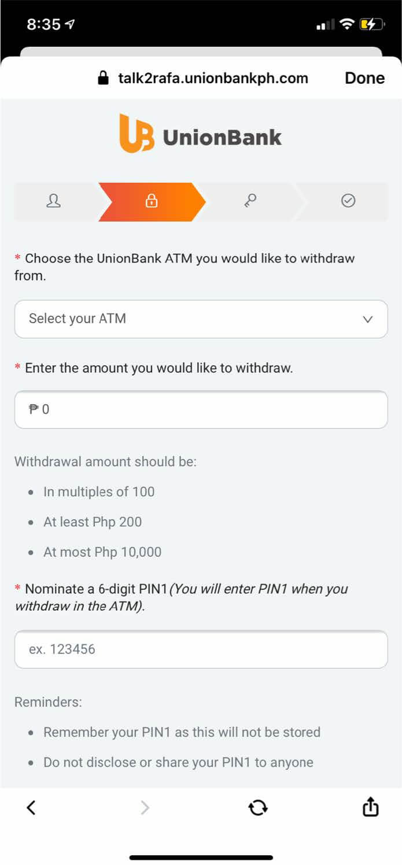Tap the padlock icon beside the URL
Viewport: 402px width, 868px height.
click(x=104, y=78)
